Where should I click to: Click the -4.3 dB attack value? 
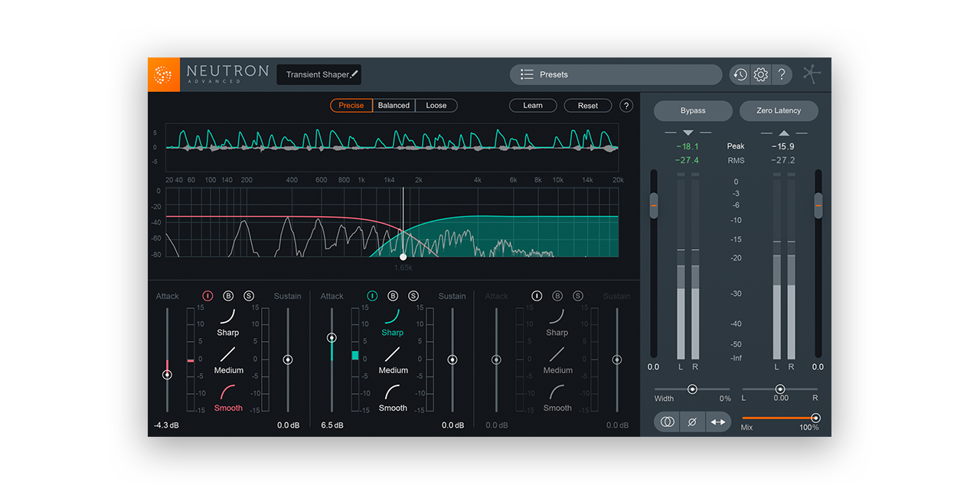pyautogui.click(x=167, y=425)
